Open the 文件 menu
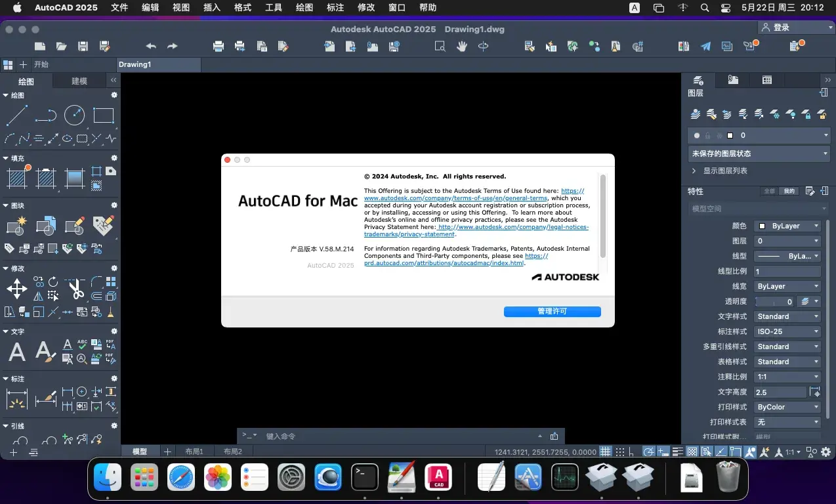The height and width of the screenshot is (504, 836). (119, 8)
